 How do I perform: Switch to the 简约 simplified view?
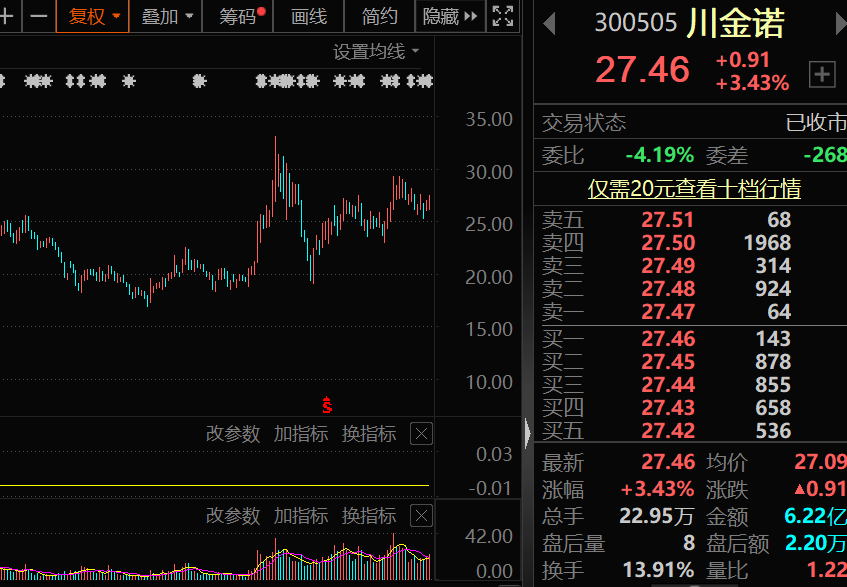tap(379, 16)
